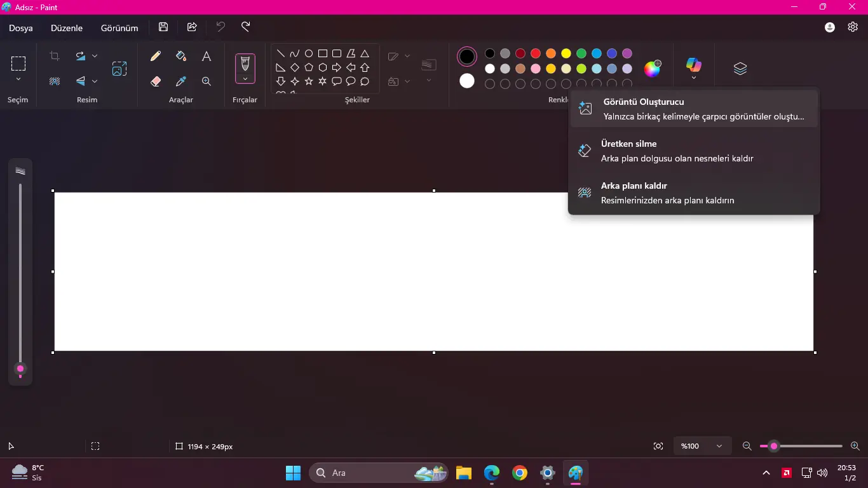Open Microsoft Edge from taskbar
The height and width of the screenshot is (488, 868).
coord(492,473)
